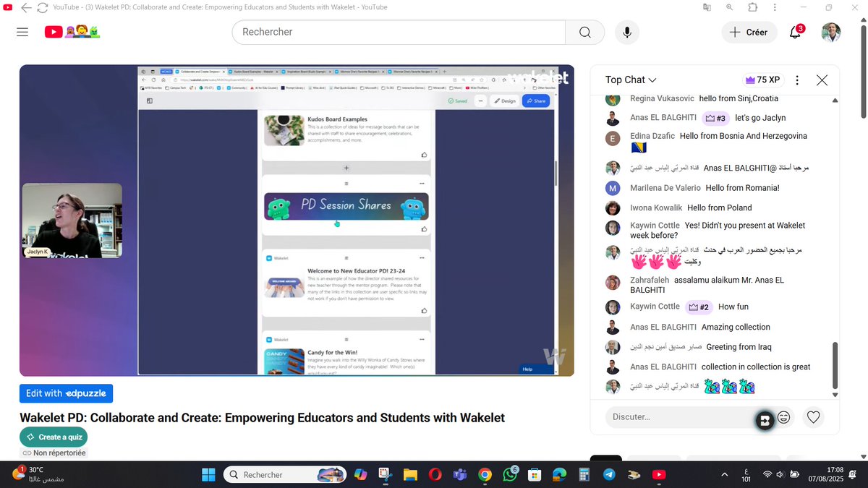The image size is (868, 488).
Task: Click Kaywin Cottle's #2 crown badge
Action: tap(699, 307)
